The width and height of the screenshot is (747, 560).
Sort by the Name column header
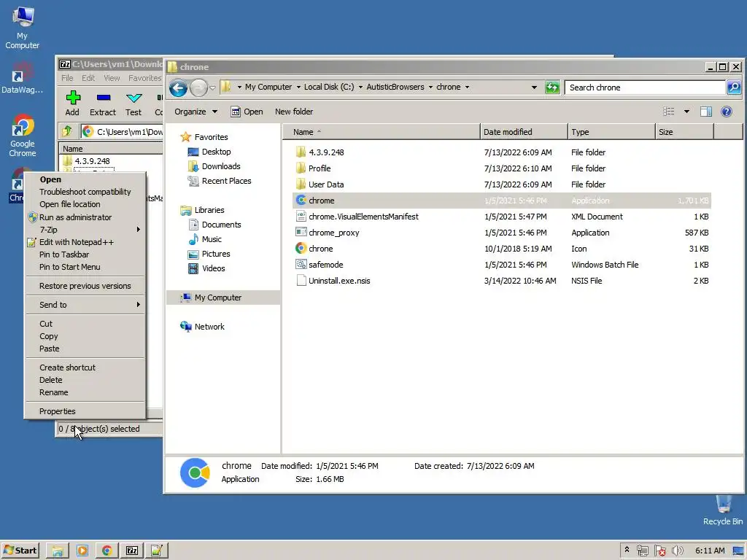click(x=381, y=132)
